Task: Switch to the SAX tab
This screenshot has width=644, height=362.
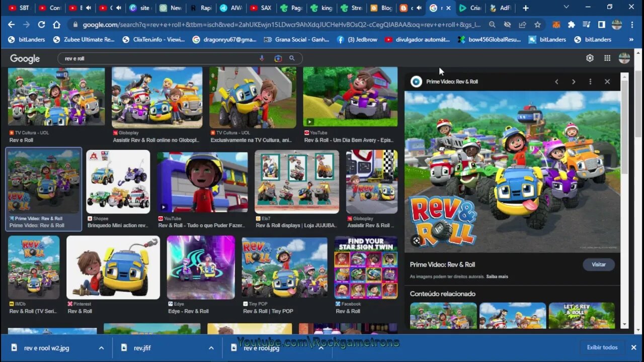Action: pyautogui.click(x=261, y=8)
